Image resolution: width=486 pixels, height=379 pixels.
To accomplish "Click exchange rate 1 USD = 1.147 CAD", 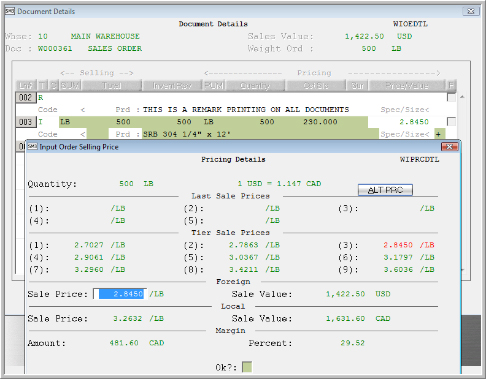I will tap(279, 184).
